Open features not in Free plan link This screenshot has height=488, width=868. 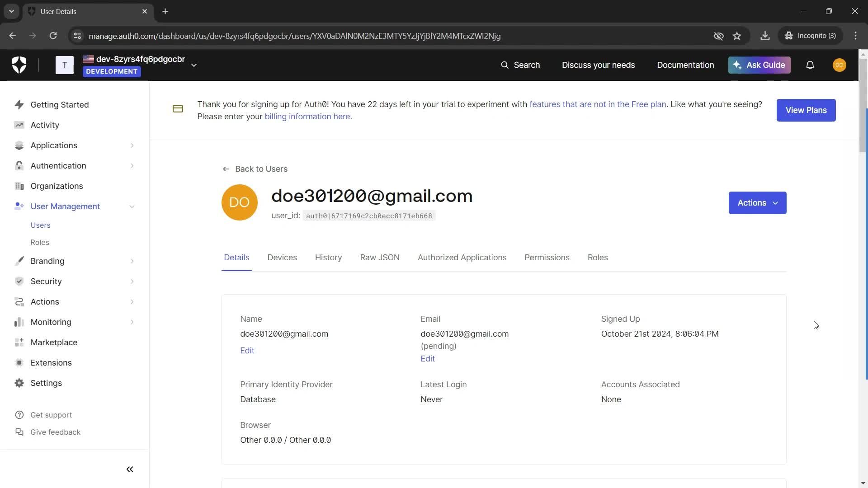click(598, 104)
